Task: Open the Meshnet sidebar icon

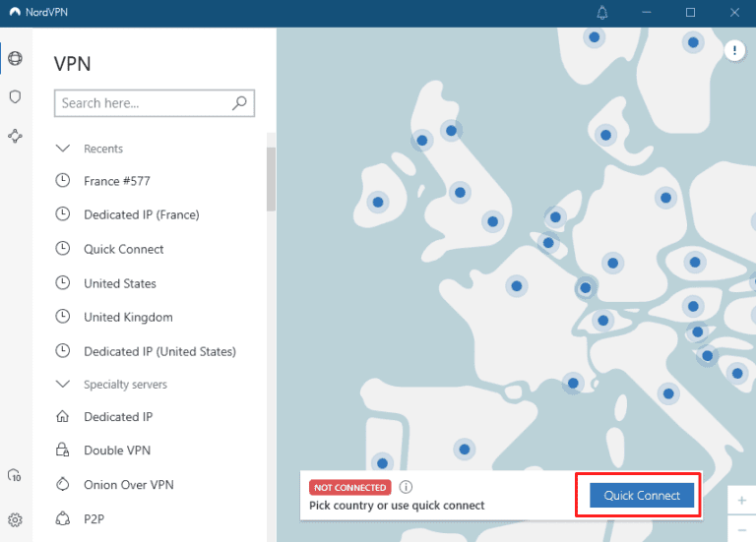Action: coord(15,136)
